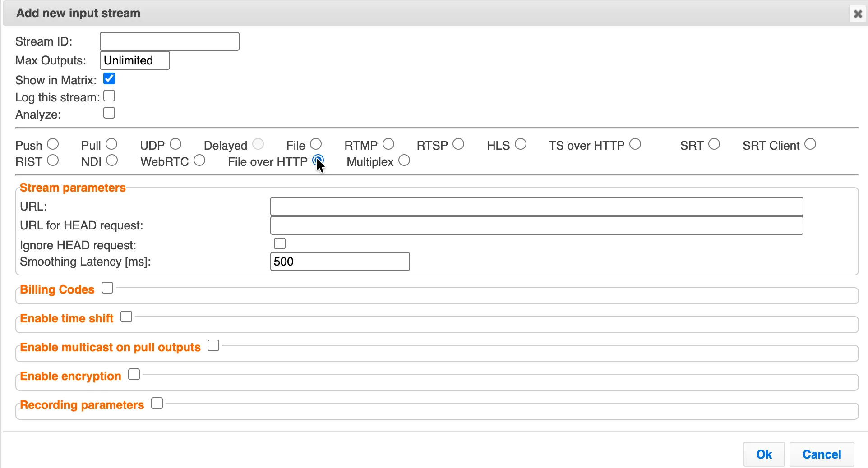Image resolution: width=868 pixels, height=468 pixels.
Task: Enable the Analyze checkbox
Action: pyautogui.click(x=109, y=113)
